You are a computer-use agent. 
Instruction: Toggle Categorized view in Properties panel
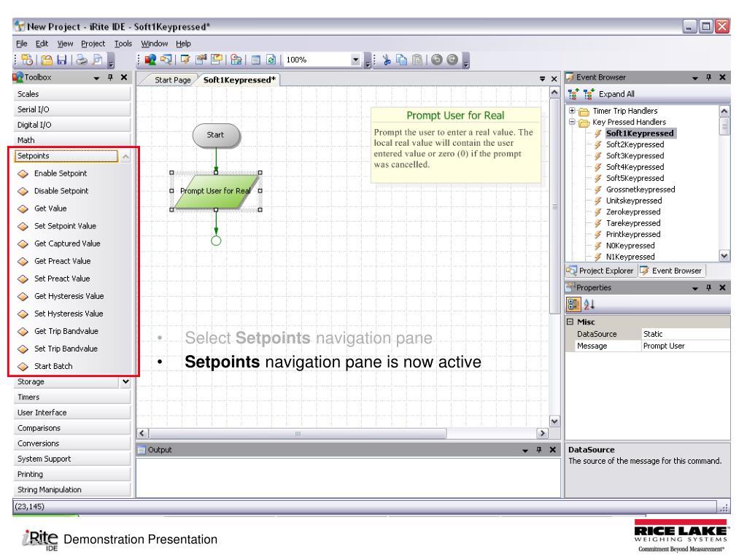point(573,304)
